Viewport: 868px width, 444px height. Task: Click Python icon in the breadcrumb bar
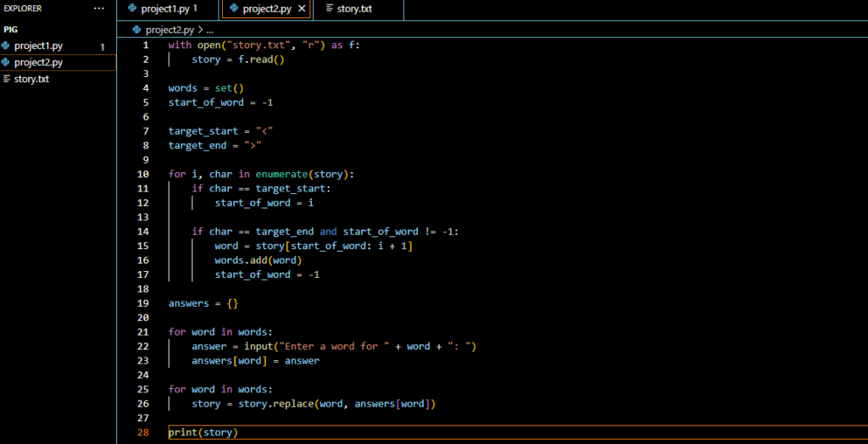[x=136, y=30]
